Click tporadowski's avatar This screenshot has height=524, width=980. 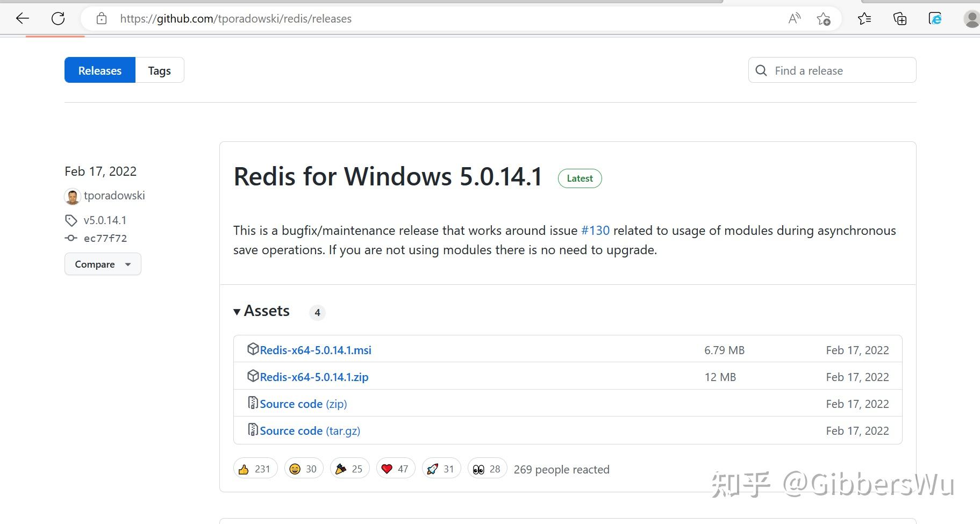(72, 196)
